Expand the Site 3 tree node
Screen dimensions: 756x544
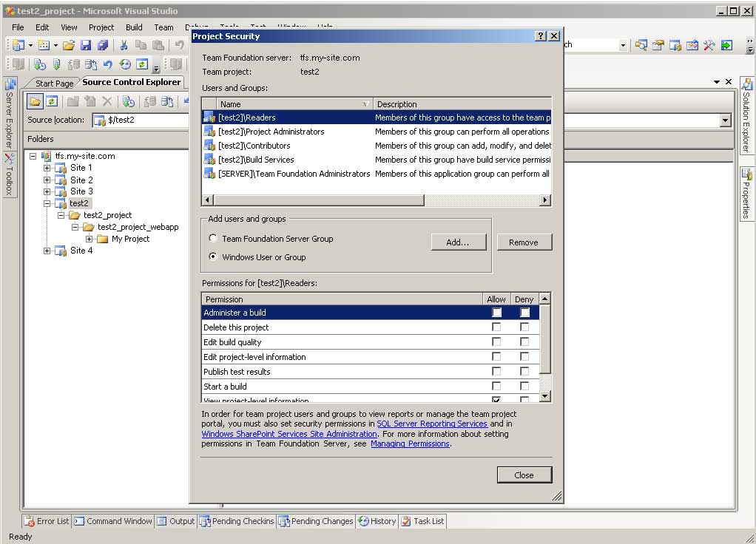pyautogui.click(x=47, y=191)
